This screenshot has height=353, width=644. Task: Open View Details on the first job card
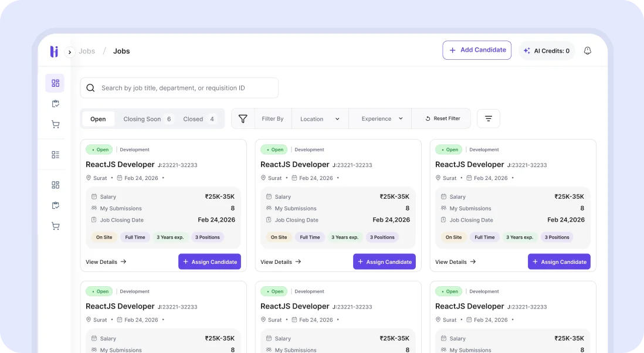pos(106,262)
